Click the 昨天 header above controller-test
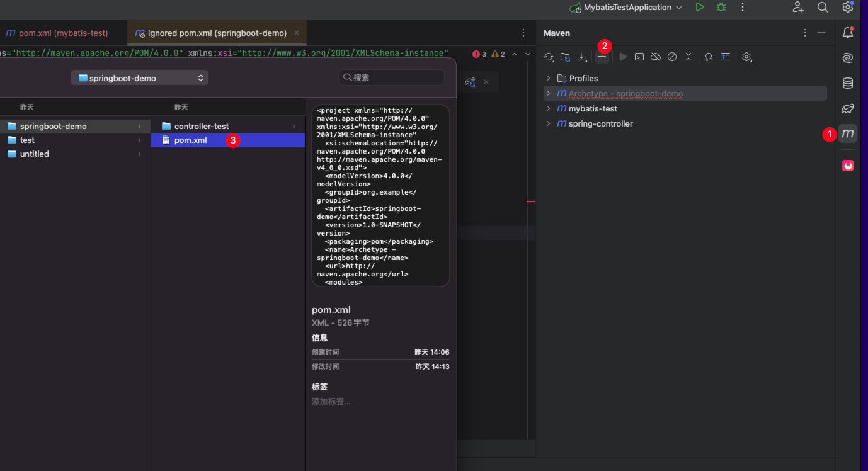The image size is (868, 471). (181, 107)
